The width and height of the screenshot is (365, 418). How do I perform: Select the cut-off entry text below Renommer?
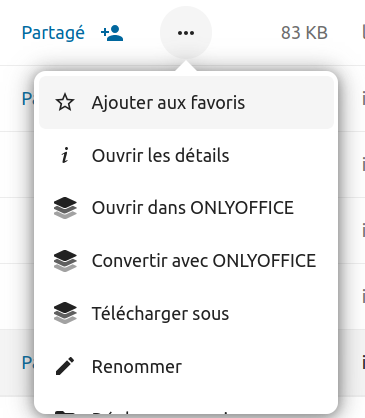[160, 413]
